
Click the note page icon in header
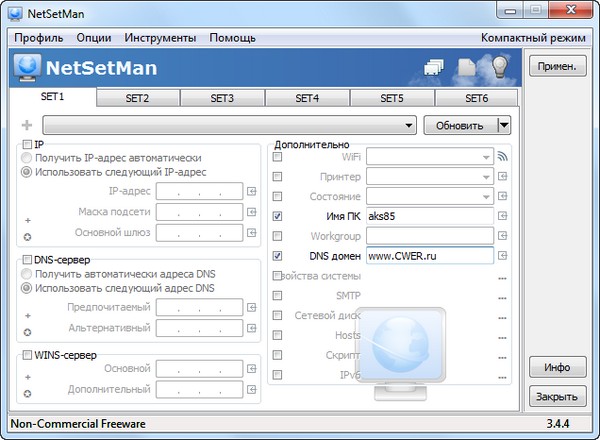(x=466, y=68)
